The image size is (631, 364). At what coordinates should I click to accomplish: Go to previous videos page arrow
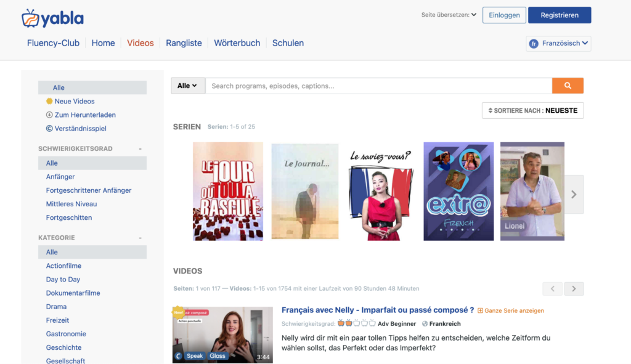click(x=552, y=288)
